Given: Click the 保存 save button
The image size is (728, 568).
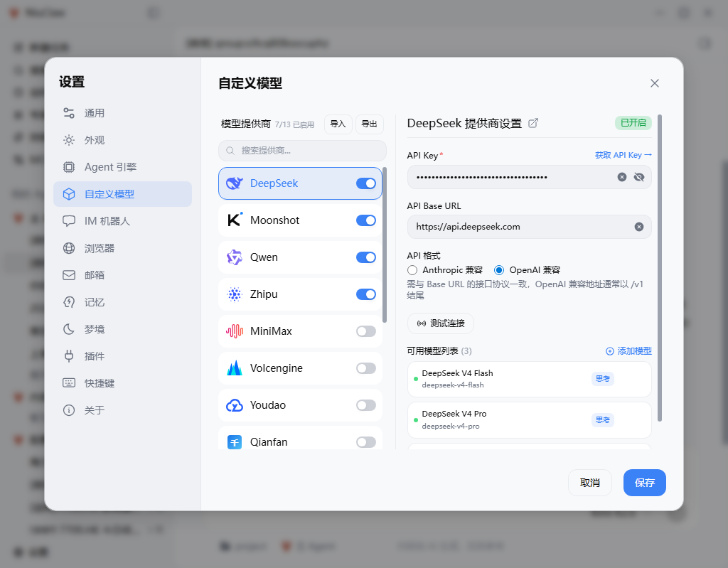Looking at the screenshot, I should 644,483.
